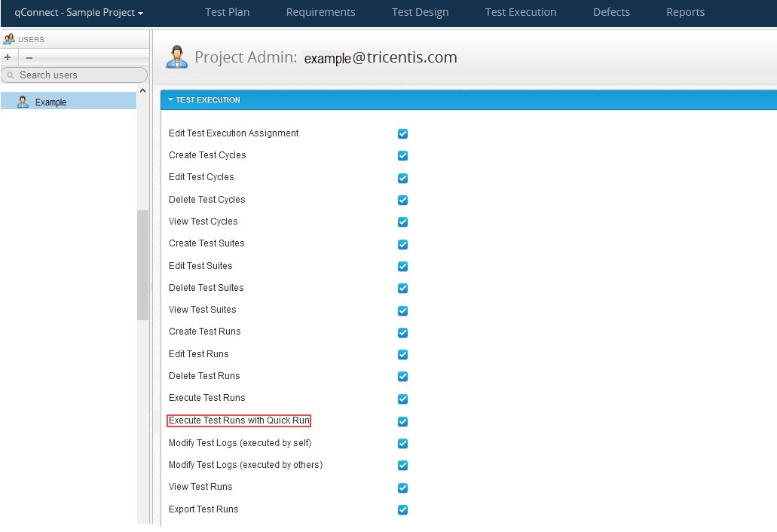Click the Users panel group icon
Viewport: 777px width, 532px height.
click(x=9, y=39)
